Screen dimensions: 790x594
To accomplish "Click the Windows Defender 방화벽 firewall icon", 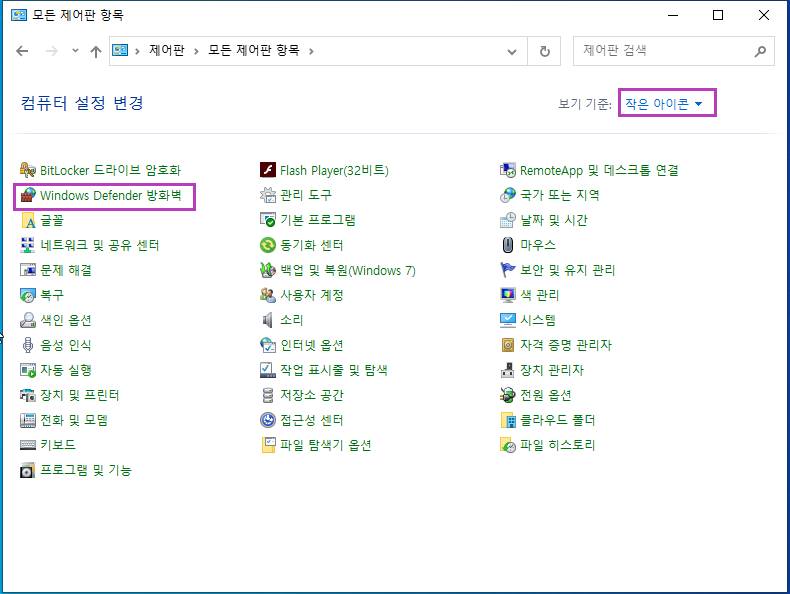I will click(28, 195).
